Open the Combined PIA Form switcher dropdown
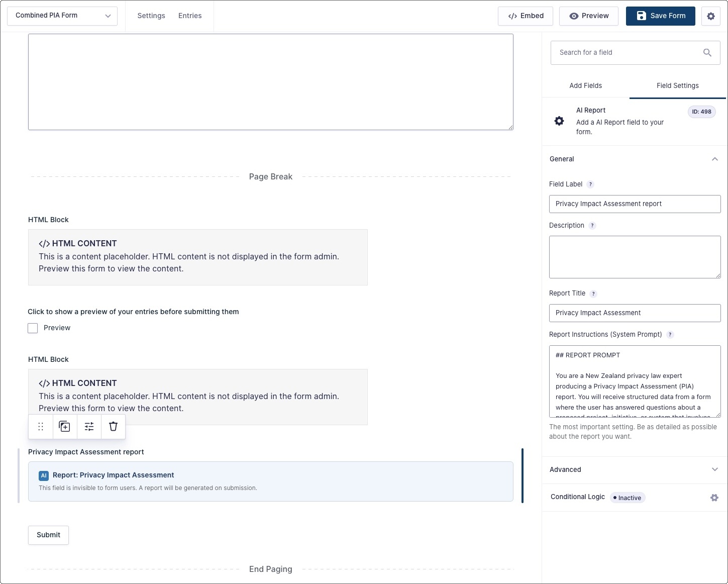Screen dimensions: 728x584 coord(62,16)
